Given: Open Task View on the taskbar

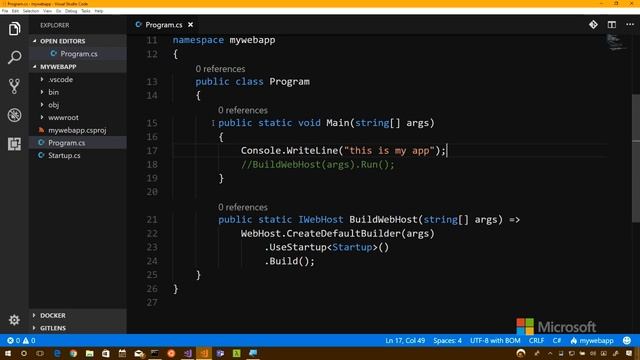Looking at the screenshot, I should pos(40,353).
